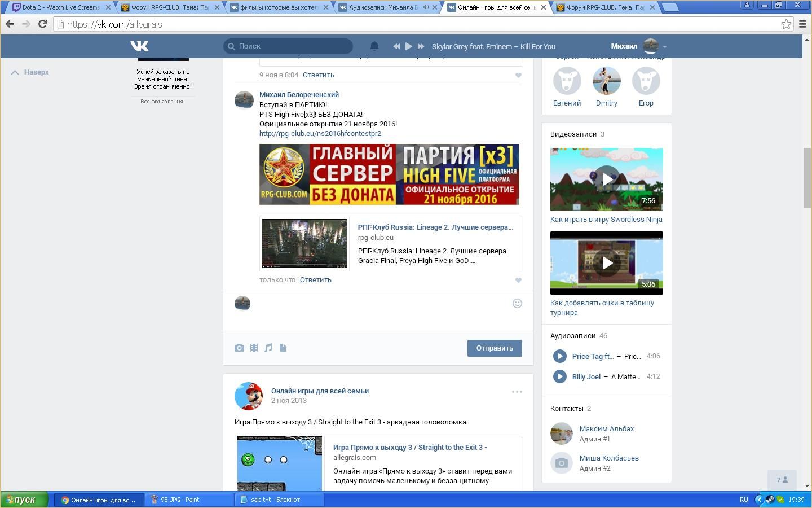
Task: Open the rpg-club.eu contest link
Action: pos(320,134)
